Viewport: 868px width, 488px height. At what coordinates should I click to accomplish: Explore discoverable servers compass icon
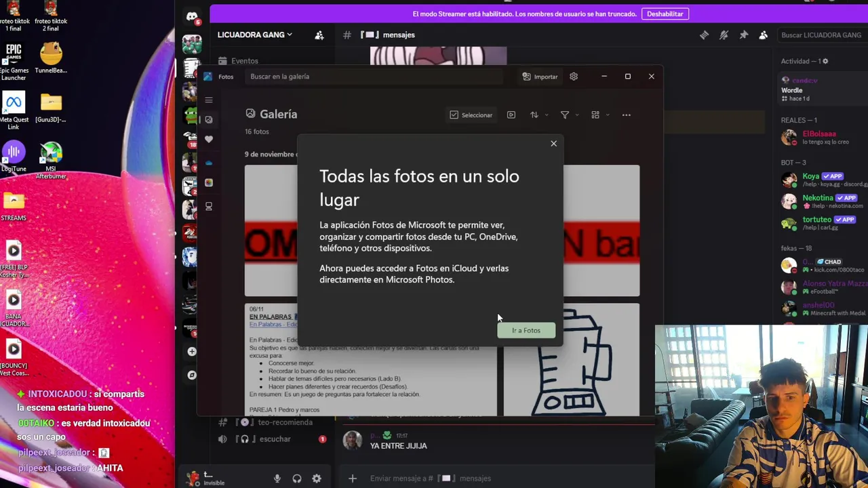(x=192, y=375)
